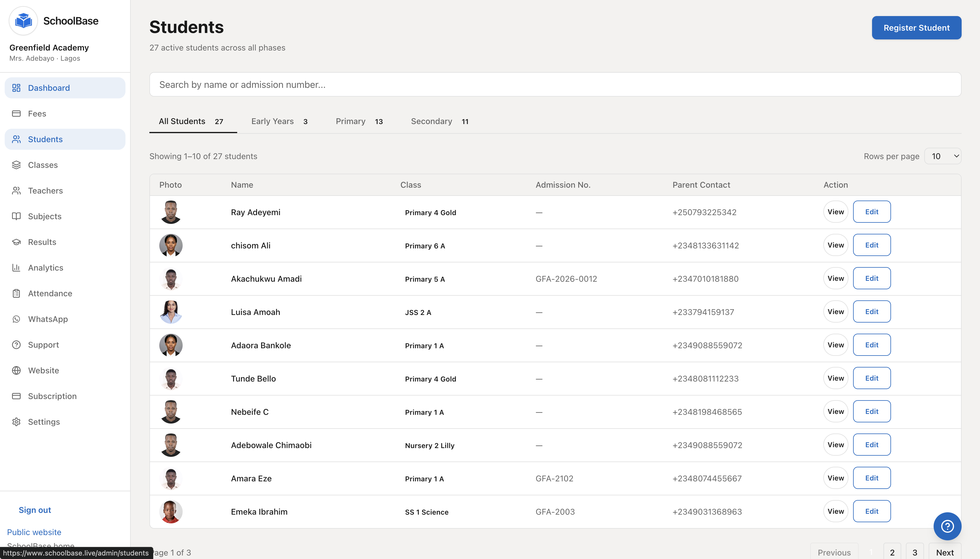
Task: View Luisa Amoah's record
Action: click(836, 312)
